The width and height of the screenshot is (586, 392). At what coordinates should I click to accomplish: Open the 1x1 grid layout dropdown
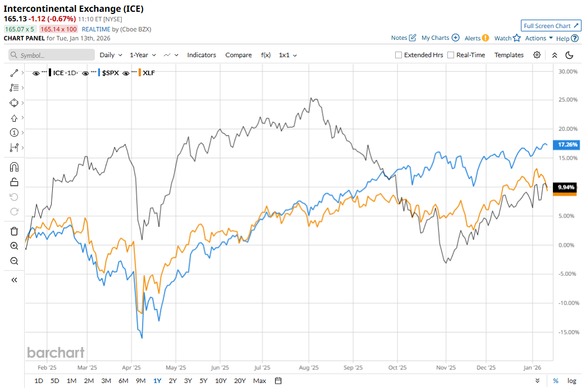click(x=287, y=55)
